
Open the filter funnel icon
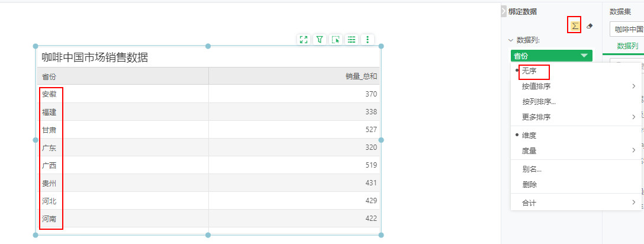pos(320,40)
